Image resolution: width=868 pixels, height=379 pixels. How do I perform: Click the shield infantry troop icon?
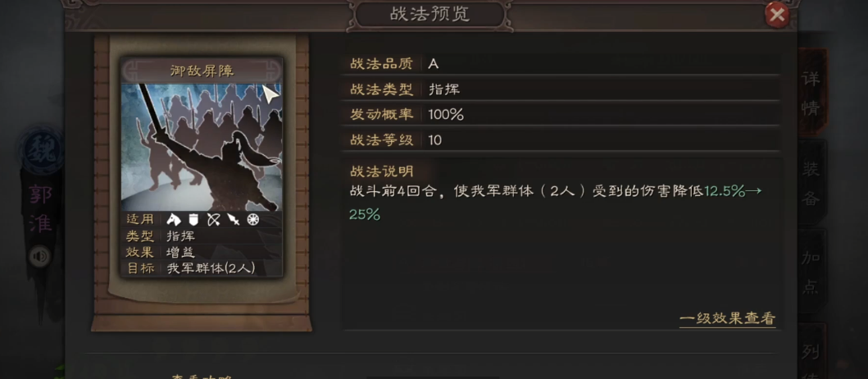pyautogui.click(x=193, y=220)
